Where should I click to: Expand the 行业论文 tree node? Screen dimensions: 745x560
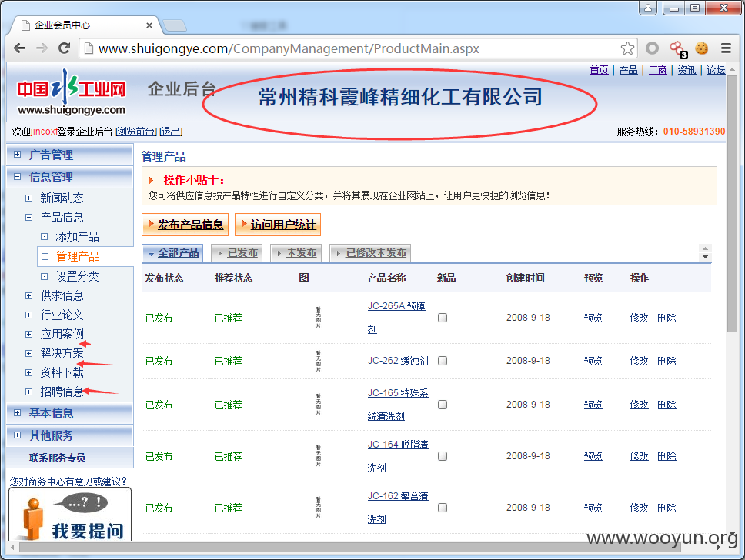[x=29, y=315]
